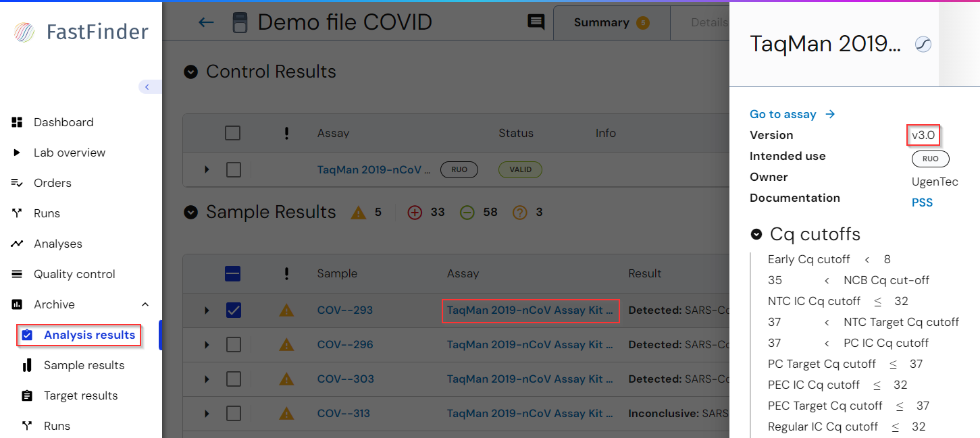
Task: Click the back arrow beside Demo file COVID
Action: click(x=206, y=22)
